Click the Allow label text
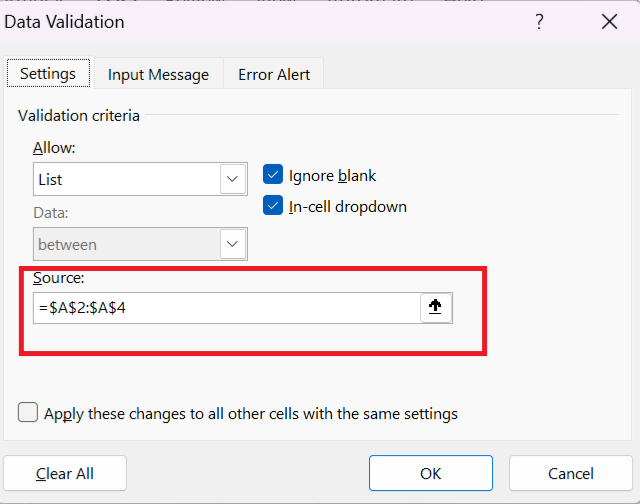This screenshot has width=640, height=504. point(54,148)
